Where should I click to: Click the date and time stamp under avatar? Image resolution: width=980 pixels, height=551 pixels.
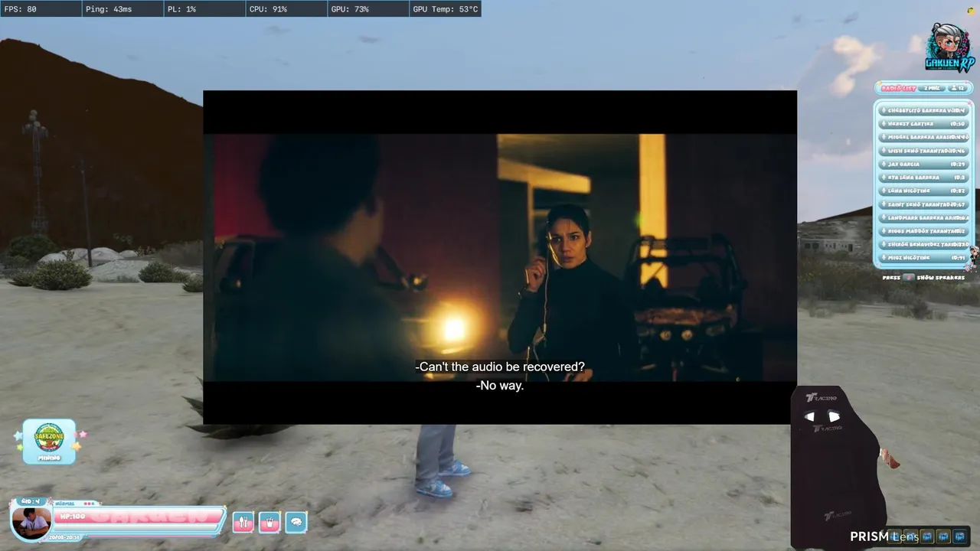click(x=65, y=537)
